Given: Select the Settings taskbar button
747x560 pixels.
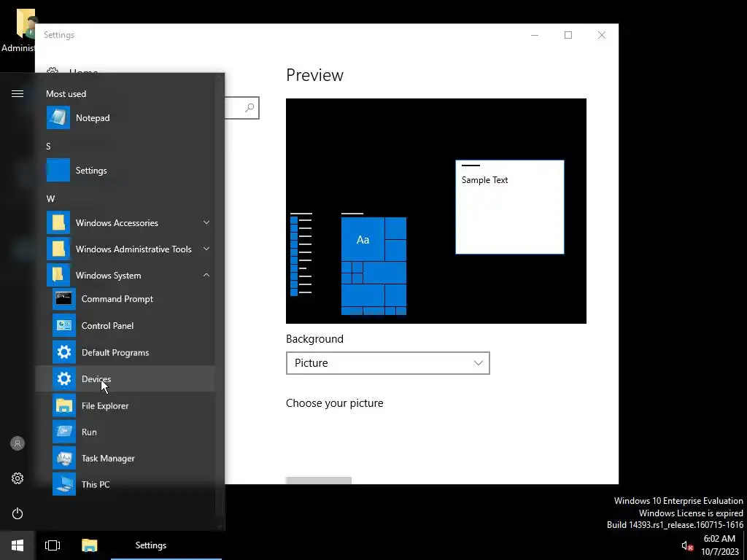Looking at the screenshot, I should (166, 545).
